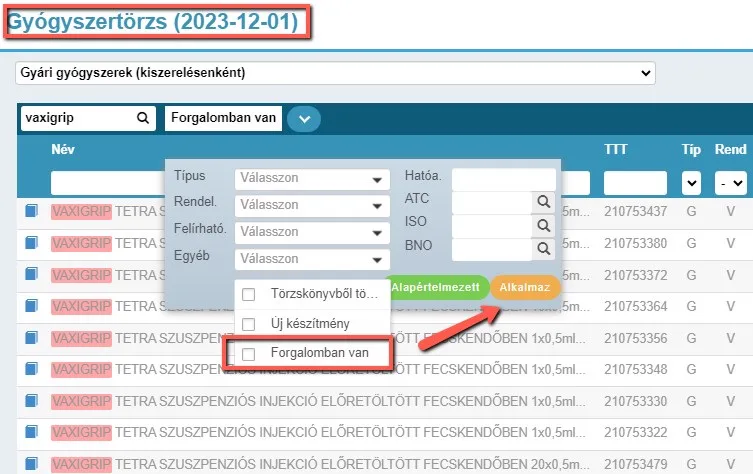Open the Típ column filter dropdown

click(691, 183)
